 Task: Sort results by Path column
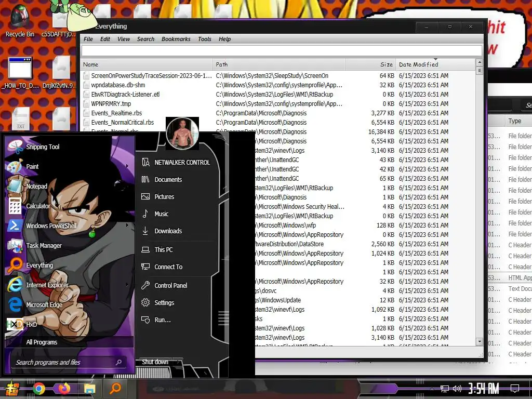click(279, 64)
